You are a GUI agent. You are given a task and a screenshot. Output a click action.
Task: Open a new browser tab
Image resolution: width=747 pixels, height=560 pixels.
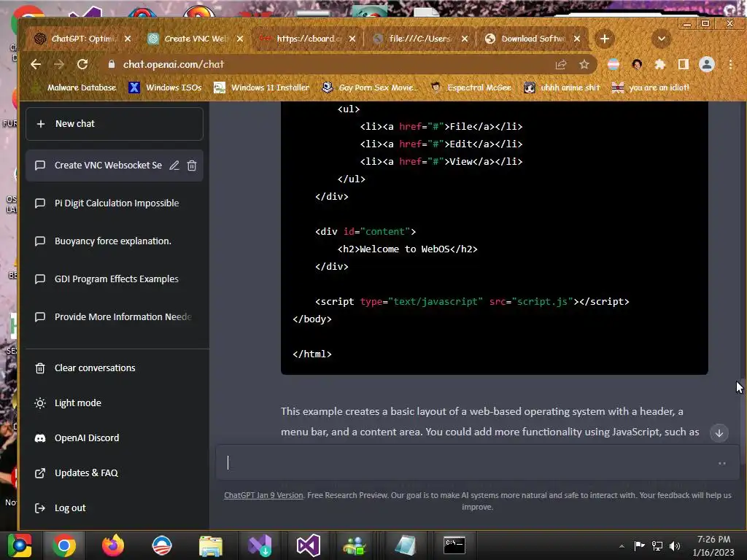pos(605,39)
